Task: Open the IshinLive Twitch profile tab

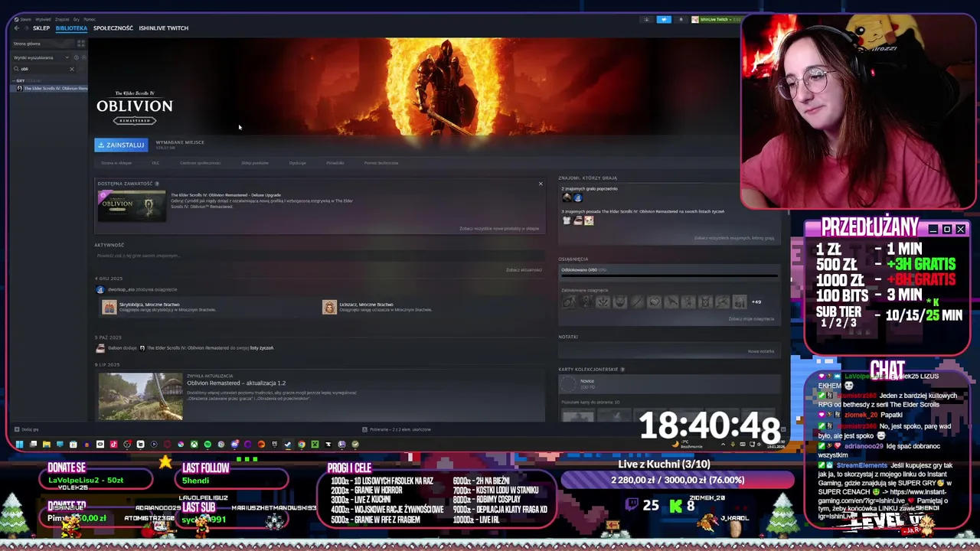Action: 164,28
